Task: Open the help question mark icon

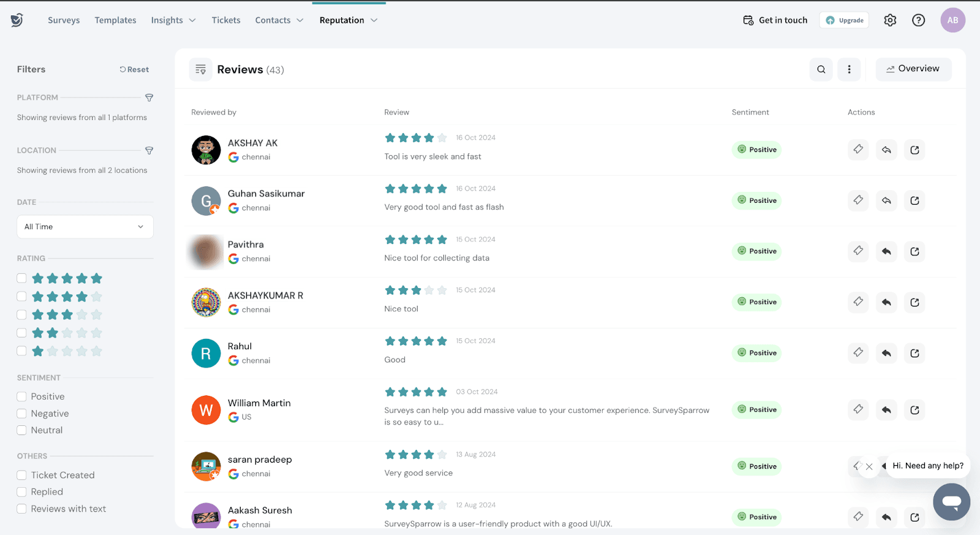Action: pyautogui.click(x=918, y=20)
